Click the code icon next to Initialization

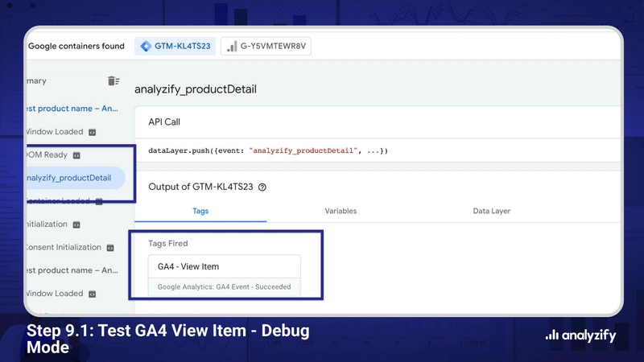pos(76,224)
